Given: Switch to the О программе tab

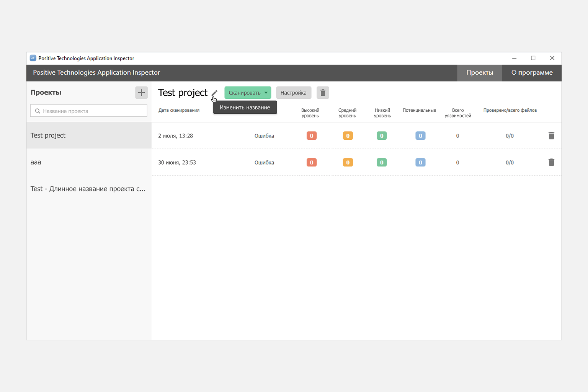Looking at the screenshot, I should 532,73.
